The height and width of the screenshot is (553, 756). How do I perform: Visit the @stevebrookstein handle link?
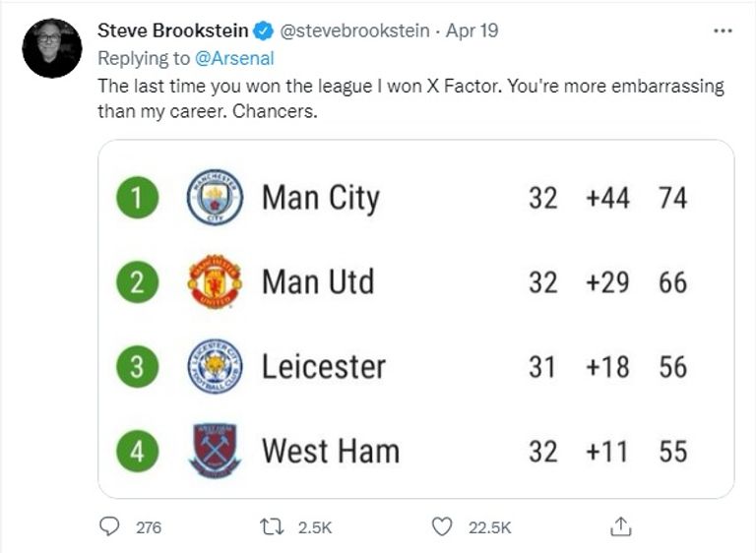click(x=355, y=31)
